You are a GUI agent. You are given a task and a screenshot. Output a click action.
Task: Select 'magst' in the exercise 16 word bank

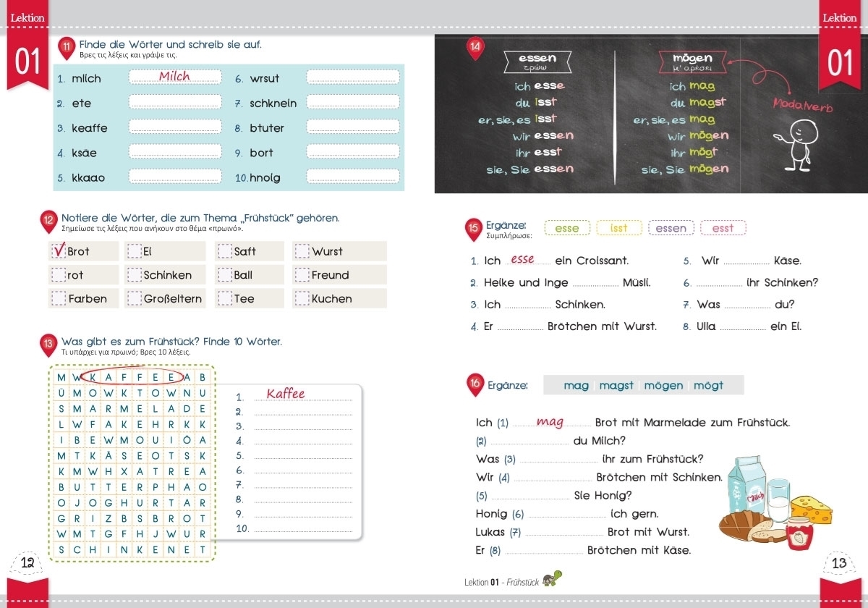(617, 386)
